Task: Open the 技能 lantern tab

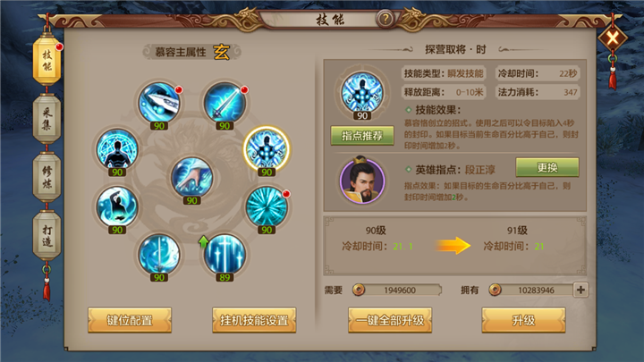Action: click(x=47, y=61)
